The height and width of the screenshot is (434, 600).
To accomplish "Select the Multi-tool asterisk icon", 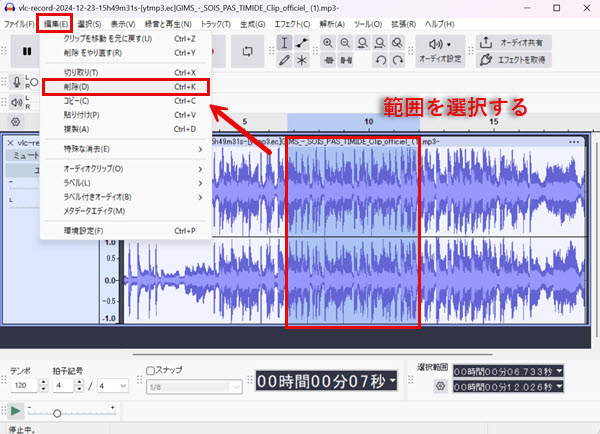I will (302, 60).
